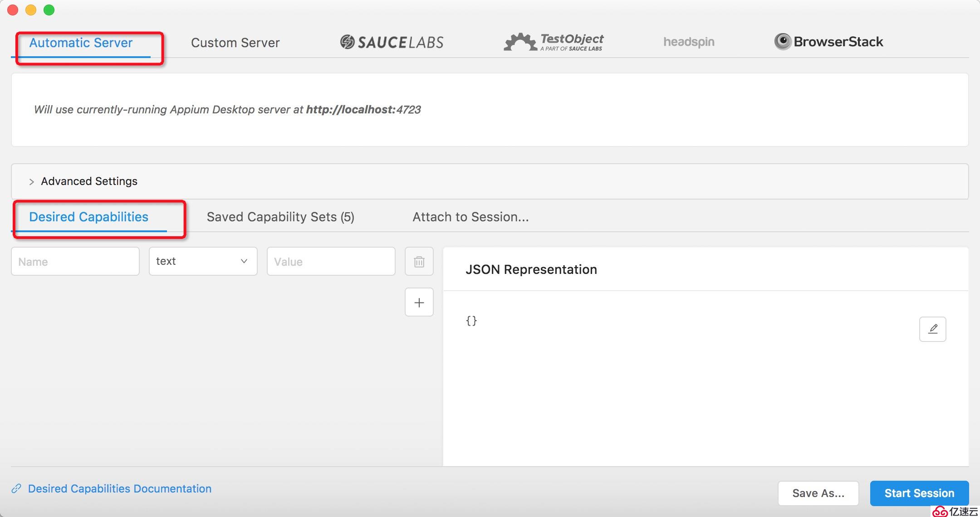Click the Saved Capability Sets tab
This screenshot has width=980, height=517.
(280, 217)
